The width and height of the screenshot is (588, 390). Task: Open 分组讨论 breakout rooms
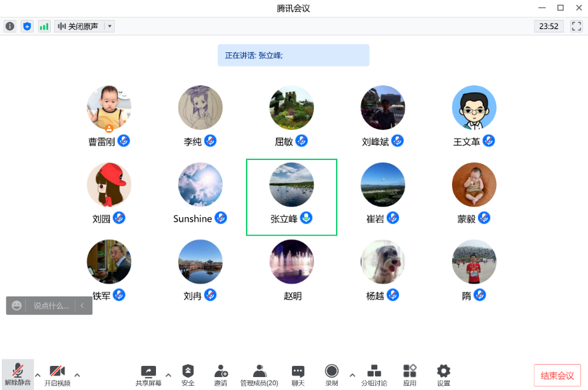(x=374, y=375)
